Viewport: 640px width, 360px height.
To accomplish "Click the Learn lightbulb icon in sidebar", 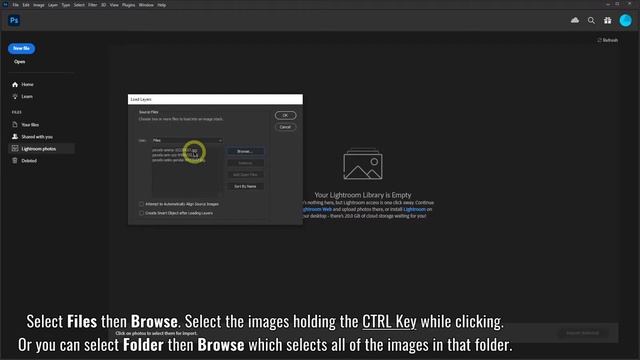I will tap(15, 97).
